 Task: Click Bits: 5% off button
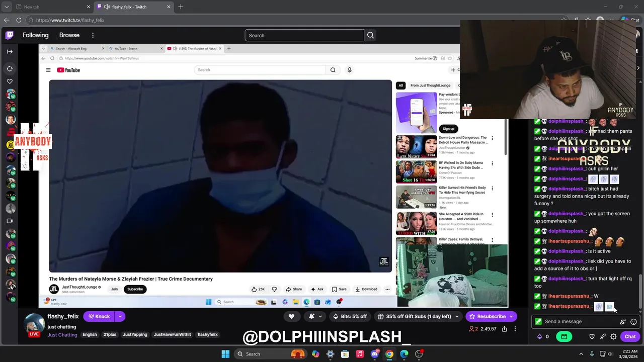pyautogui.click(x=350, y=316)
